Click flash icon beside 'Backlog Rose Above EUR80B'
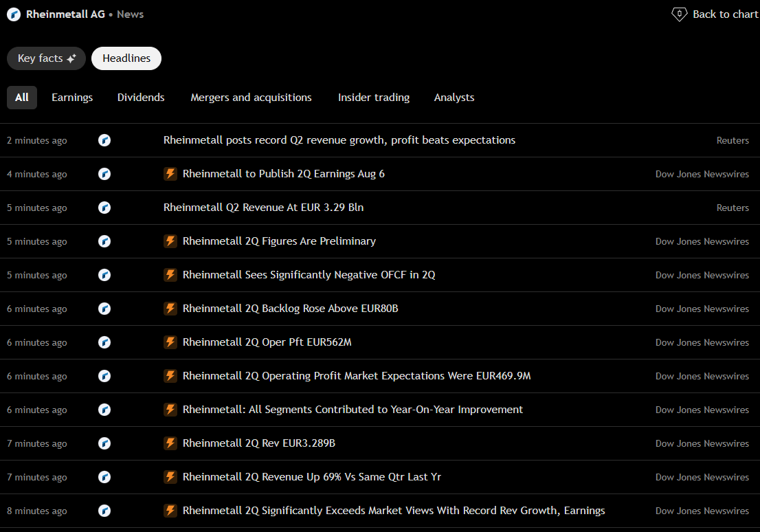The width and height of the screenshot is (760, 532). [170, 309]
